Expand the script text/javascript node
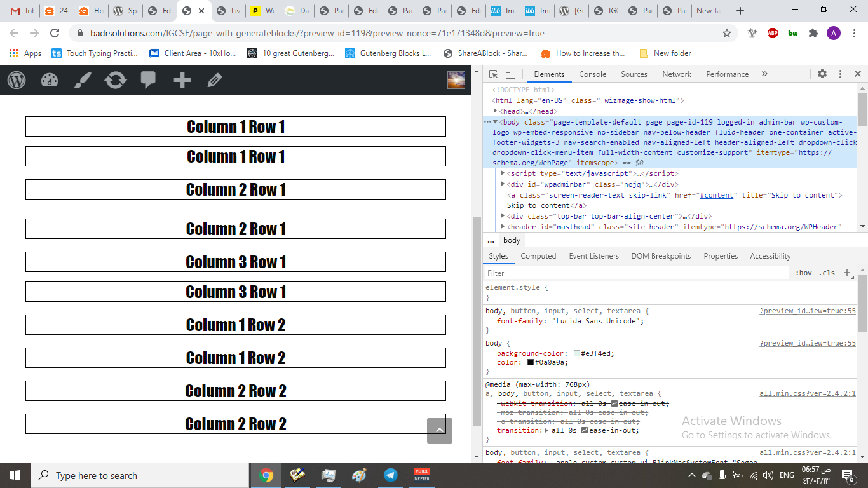Viewport: 868px width, 488px height. pyautogui.click(x=503, y=173)
